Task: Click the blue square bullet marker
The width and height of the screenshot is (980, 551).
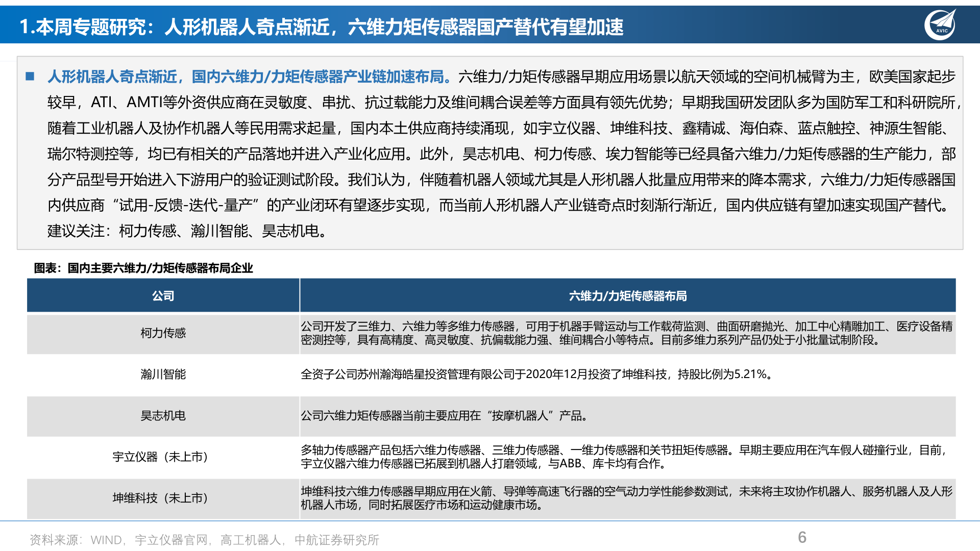Action: click(x=30, y=77)
